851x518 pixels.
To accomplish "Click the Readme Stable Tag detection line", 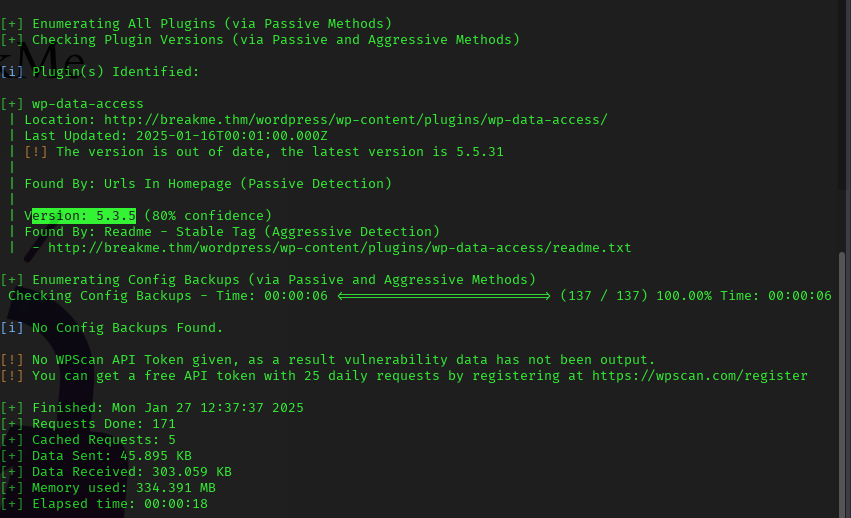I will (232, 232).
